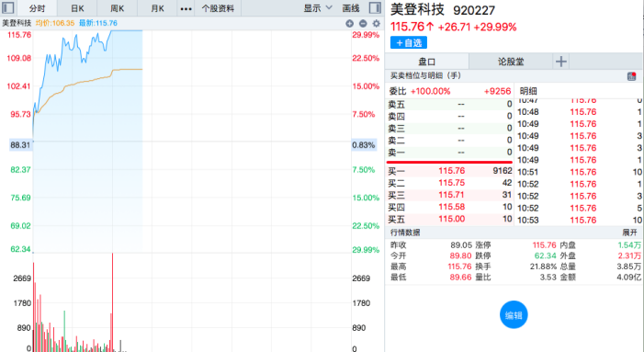
Task: Click the stock name 美登科技 title
Action: [417, 9]
